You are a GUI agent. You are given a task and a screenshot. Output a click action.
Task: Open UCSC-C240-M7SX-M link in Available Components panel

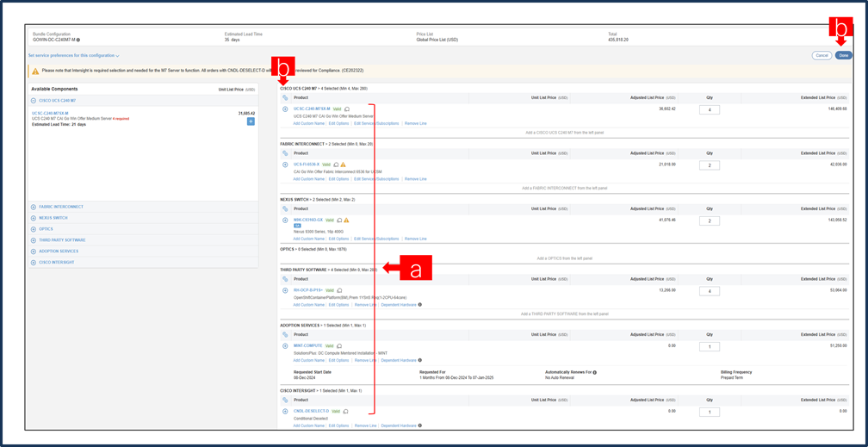point(50,113)
